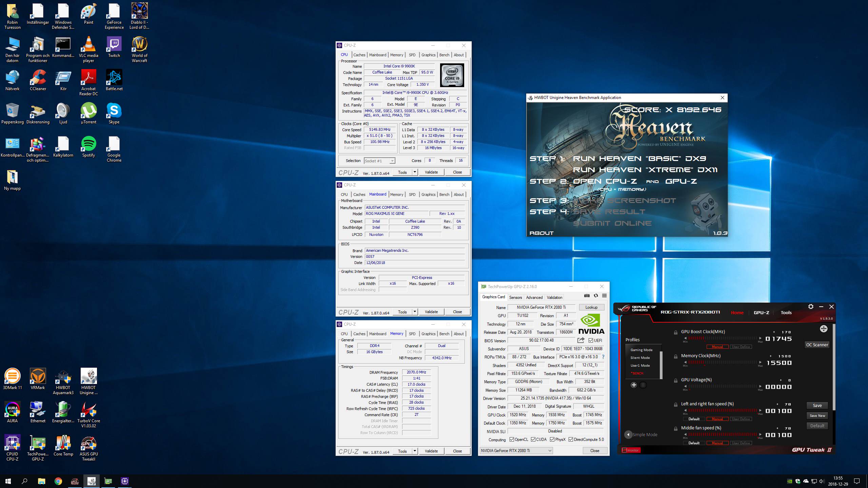The height and width of the screenshot is (488, 868).
Task: Open File Explorer from the taskbar
Action: (x=41, y=481)
